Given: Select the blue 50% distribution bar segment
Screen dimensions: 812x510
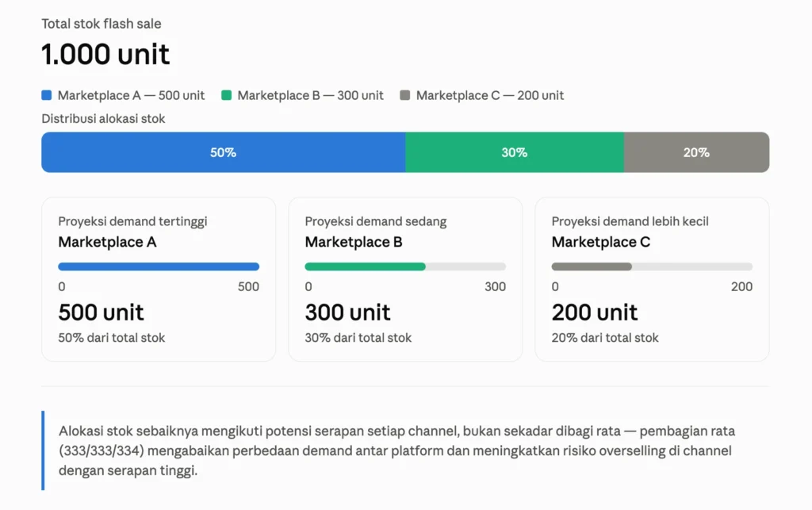Looking at the screenshot, I should click(x=223, y=152).
